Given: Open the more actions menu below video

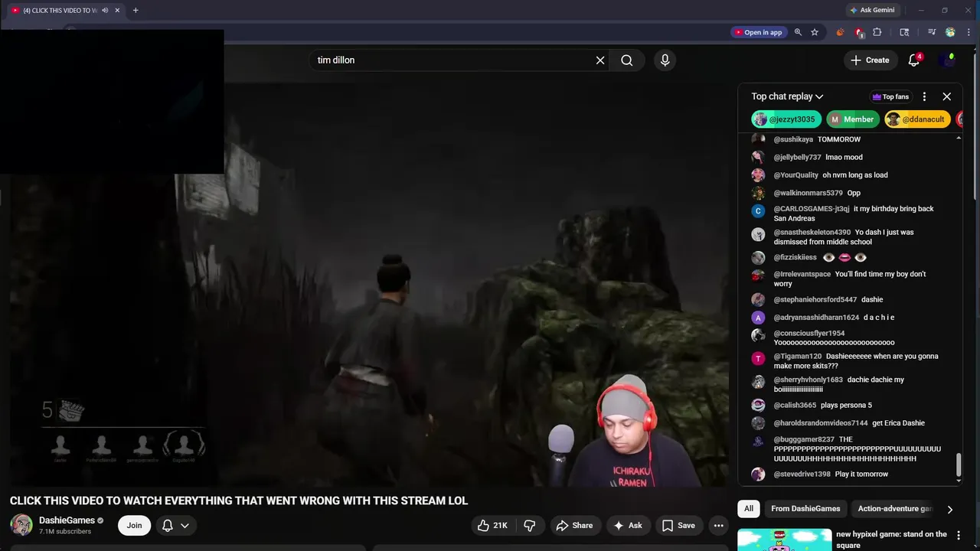Looking at the screenshot, I should coord(718,526).
